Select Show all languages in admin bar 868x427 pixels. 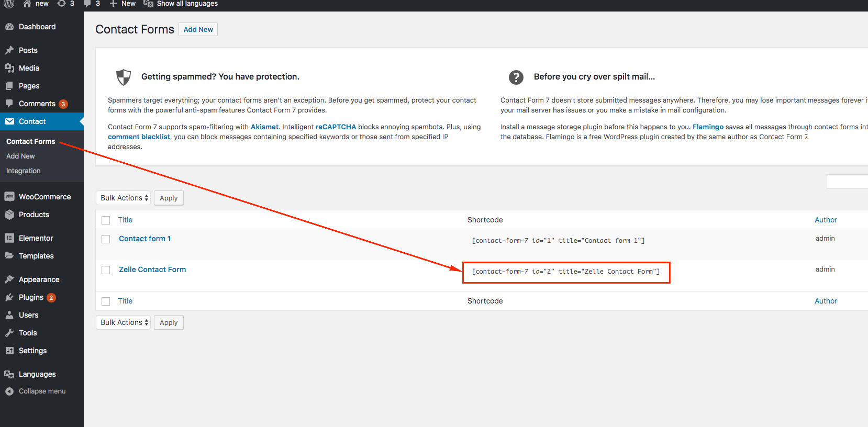(x=187, y=4)
